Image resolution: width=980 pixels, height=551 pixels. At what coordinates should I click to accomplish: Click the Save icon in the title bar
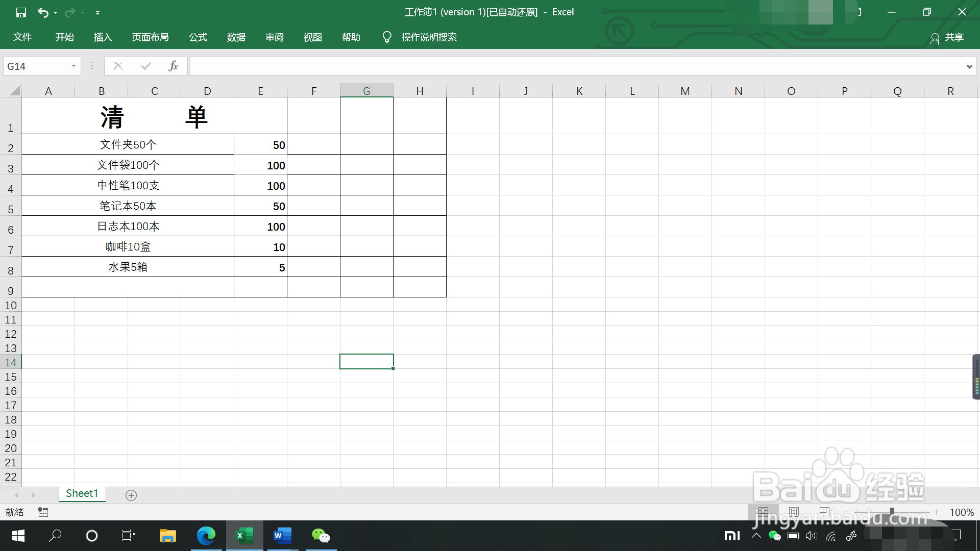coord(21,12)
